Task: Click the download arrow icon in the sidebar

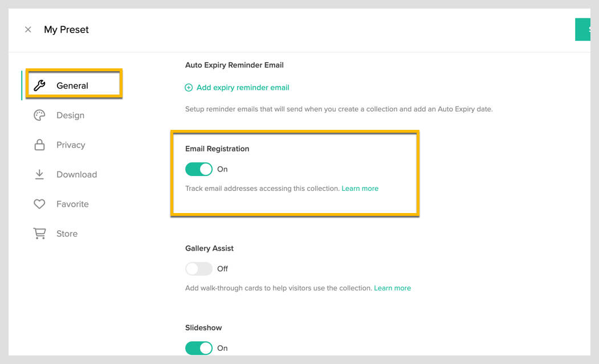Action: (x=39, y=174)
